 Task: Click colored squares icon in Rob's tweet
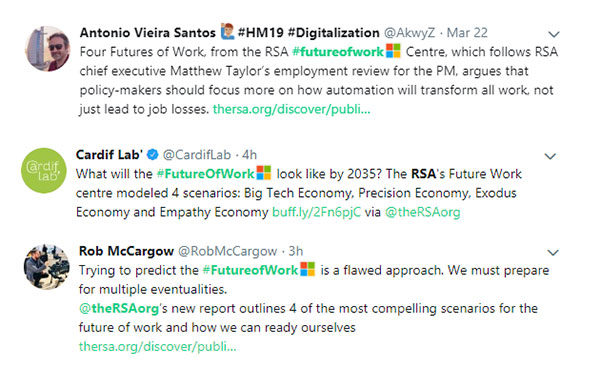(307, 269)
